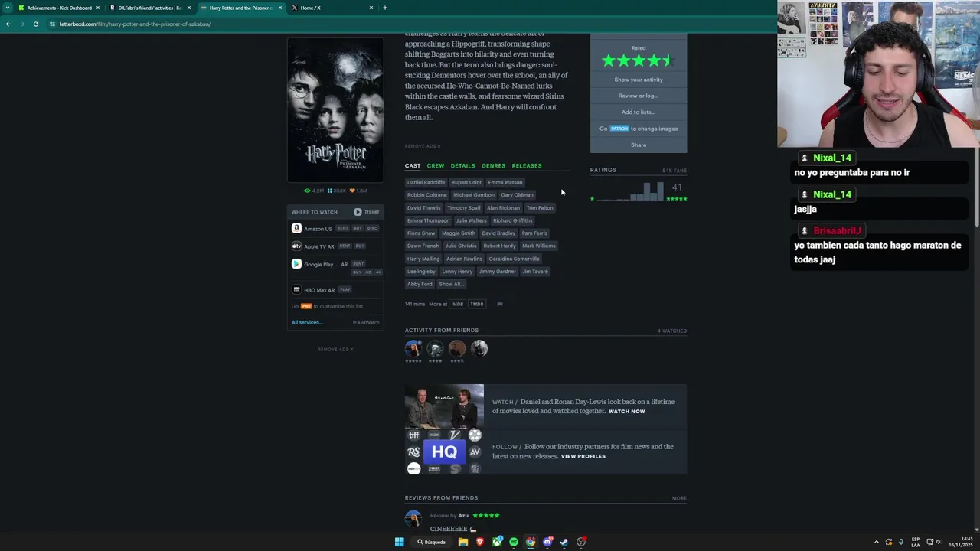Viewport: 980px width, 551px height.
Task: Click the orange heart likes-count icon
Action: (x=352, y=191)
